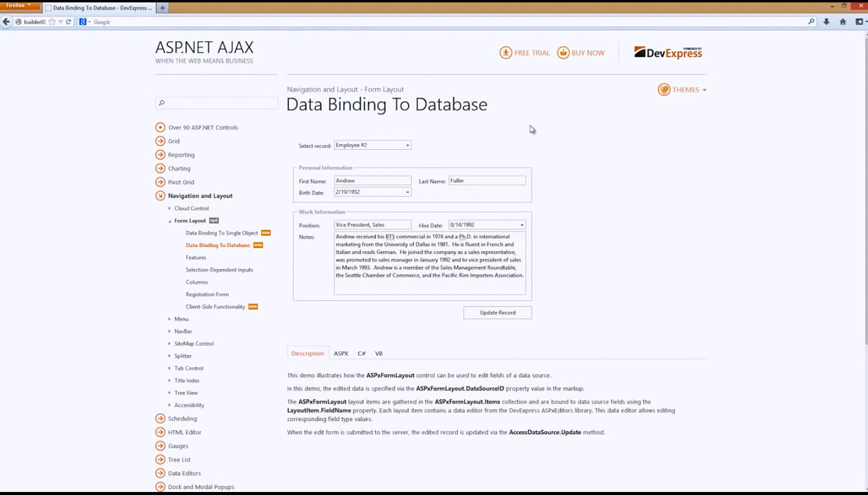
Task: Click the Last Name input field
Action: pos(487,181)
